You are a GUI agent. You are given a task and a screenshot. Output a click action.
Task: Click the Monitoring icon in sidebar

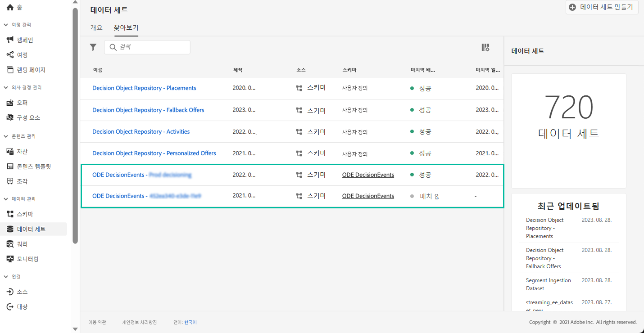point(10,259)
